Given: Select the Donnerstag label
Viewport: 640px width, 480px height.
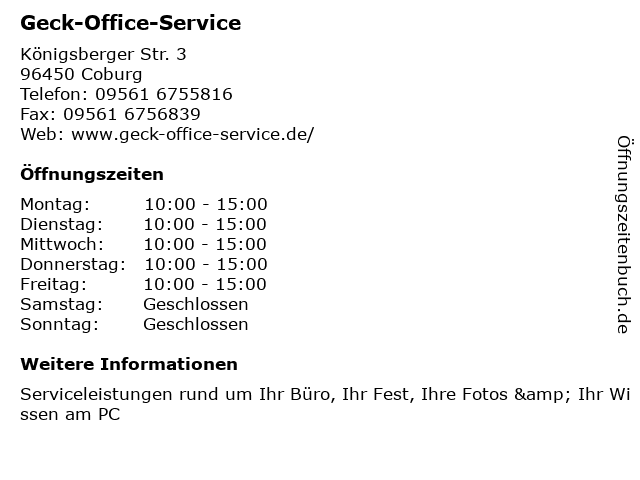Looking at the screenshot, I should pyautogui.click(x=73, y=264).
